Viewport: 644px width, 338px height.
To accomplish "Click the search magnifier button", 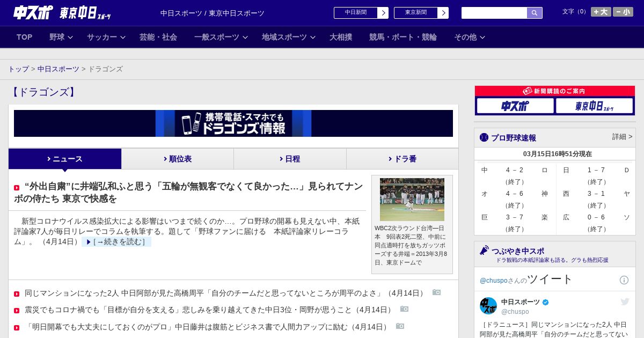I will point(535,13).
